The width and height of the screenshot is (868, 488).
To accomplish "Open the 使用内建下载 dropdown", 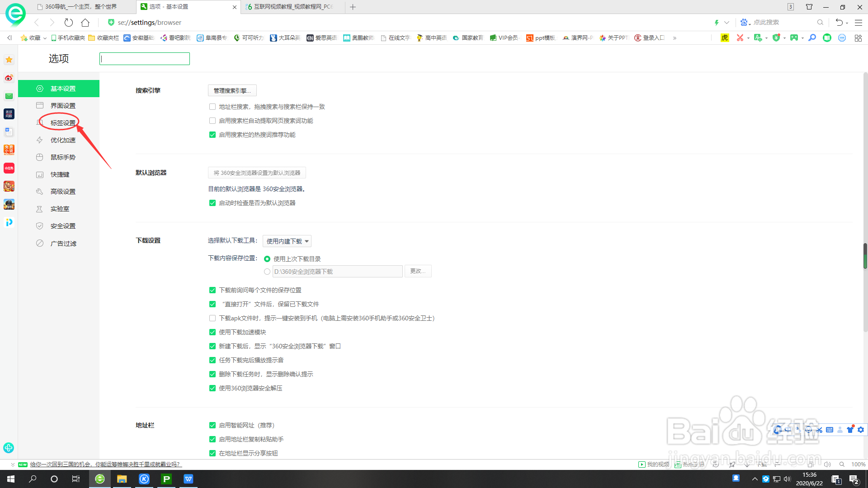I will tap(287, 241).
